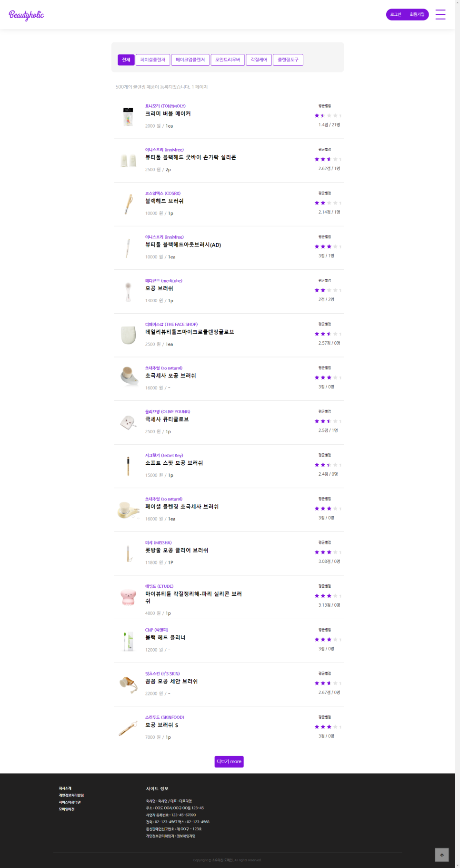
Task: Switch to the 각질케어 tab
Action: pyautogui.click(x=259, y=60)
